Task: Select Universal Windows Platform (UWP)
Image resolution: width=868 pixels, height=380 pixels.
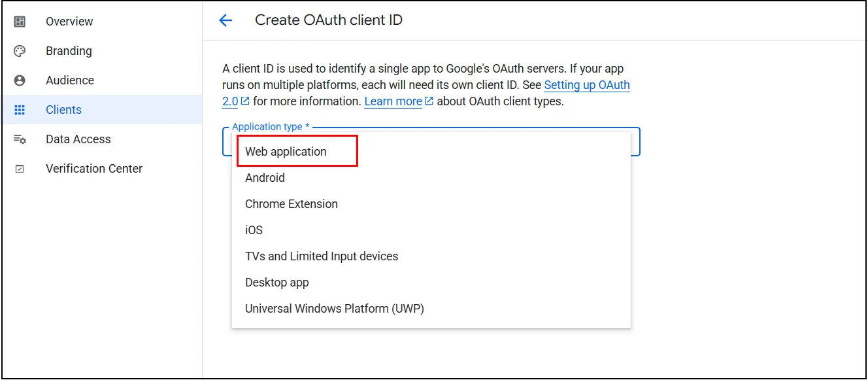Action: [431, 309]
